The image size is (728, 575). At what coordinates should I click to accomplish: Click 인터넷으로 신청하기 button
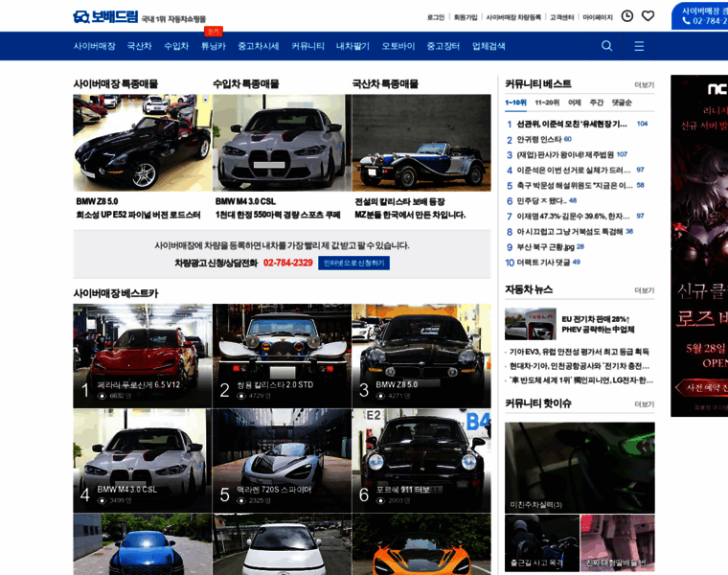[x=353, y=263]
